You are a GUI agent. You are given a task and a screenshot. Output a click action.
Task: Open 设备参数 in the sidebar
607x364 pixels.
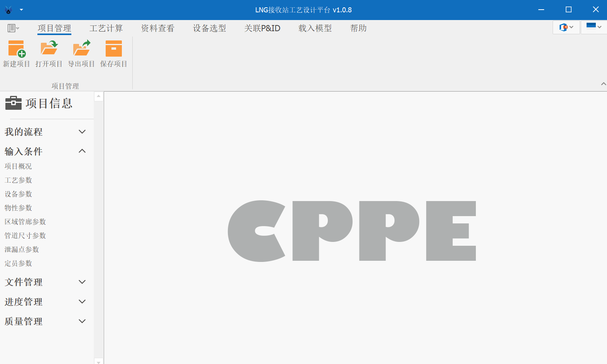pos(18,194)
